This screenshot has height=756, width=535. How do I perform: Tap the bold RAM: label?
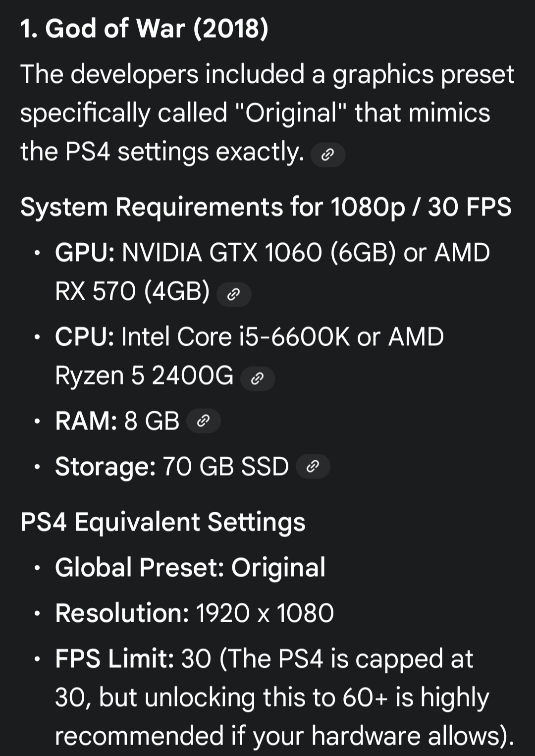pyautogui.click(x=86, y=421)
